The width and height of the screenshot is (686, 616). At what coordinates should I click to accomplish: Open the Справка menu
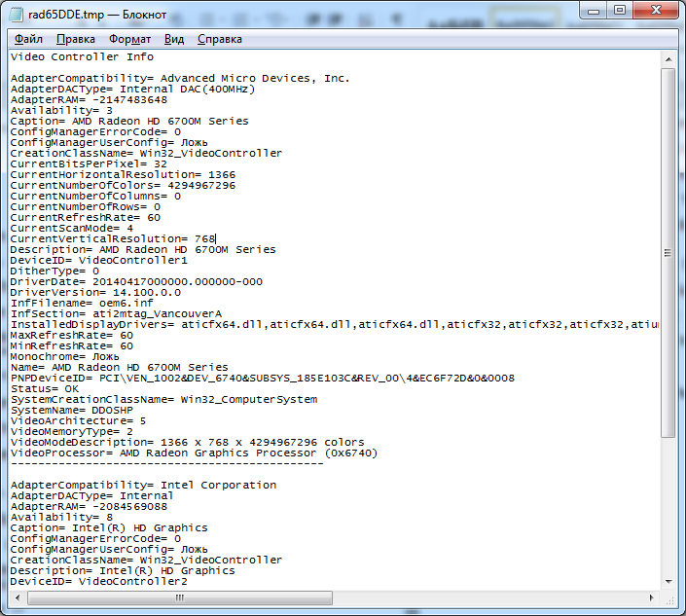[220, 39]
